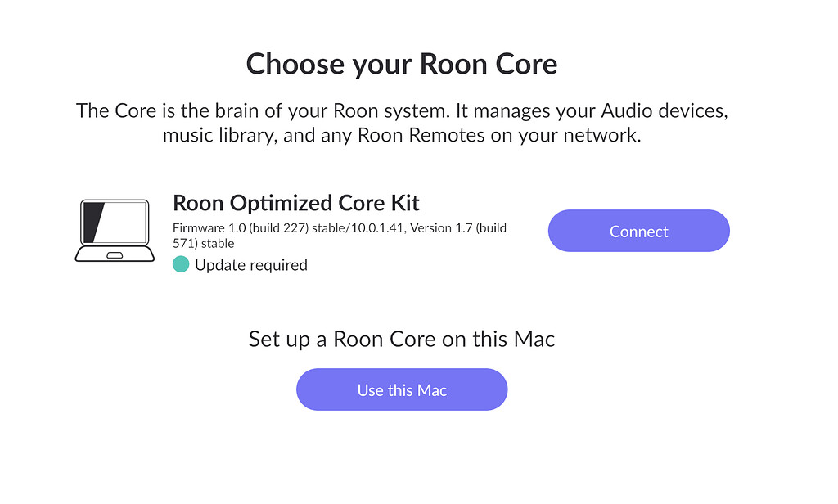Click the Update required label
This screenshot has width=838, height=504.
251,264
